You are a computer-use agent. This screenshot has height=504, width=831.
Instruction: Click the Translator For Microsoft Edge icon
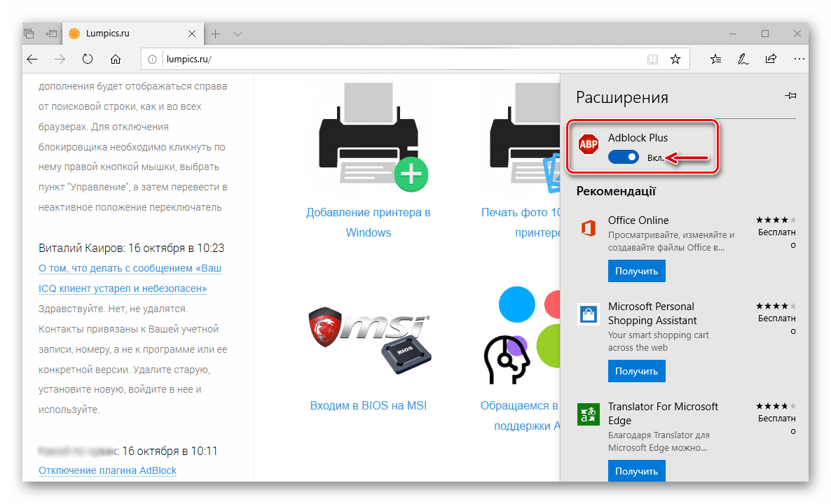pyautogui.click(x=589, y=414)
